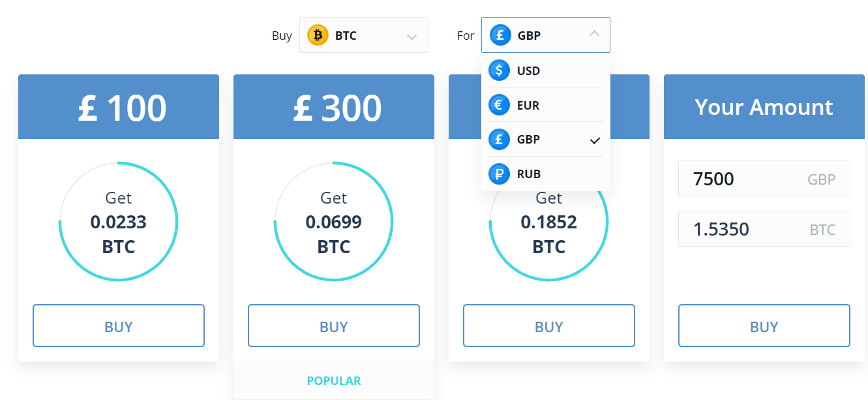The image size is (868, 400).
Task: Click the euro icon next to EUR
Action: 499,105
